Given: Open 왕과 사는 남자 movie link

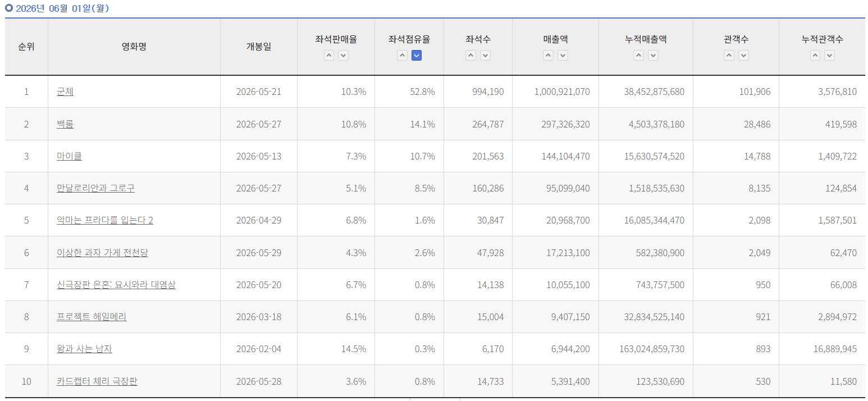Looking at the screenshot, I should pyautogui.click(x=84, y=349).
